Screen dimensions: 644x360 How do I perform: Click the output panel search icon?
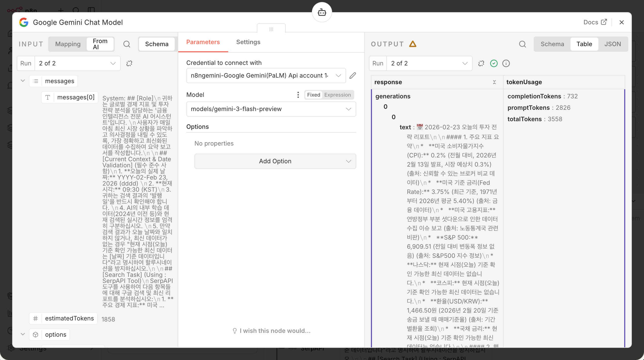(x=522, y=44)
